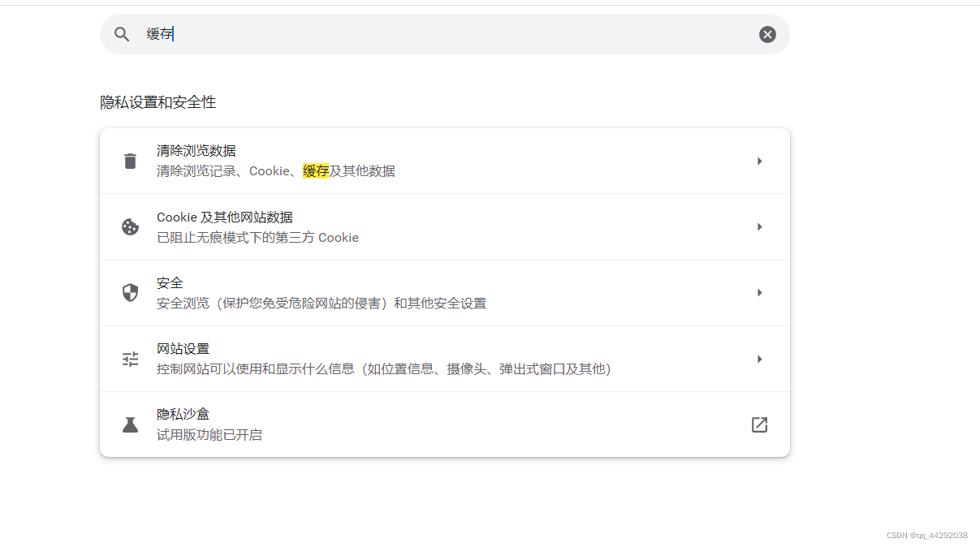Clear the search field with X icon
This screenshot has height=547, width=980.
click(x=767, y=34)
